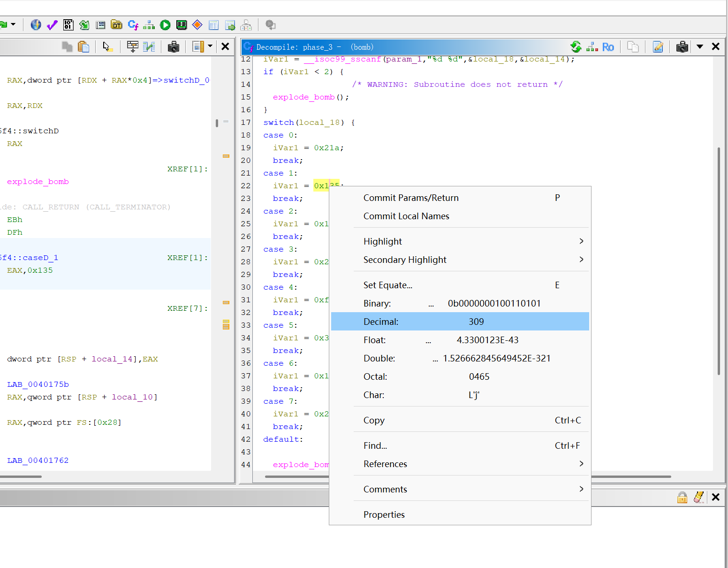Click the orange diamond toolbar icon

tap(197, 25)
